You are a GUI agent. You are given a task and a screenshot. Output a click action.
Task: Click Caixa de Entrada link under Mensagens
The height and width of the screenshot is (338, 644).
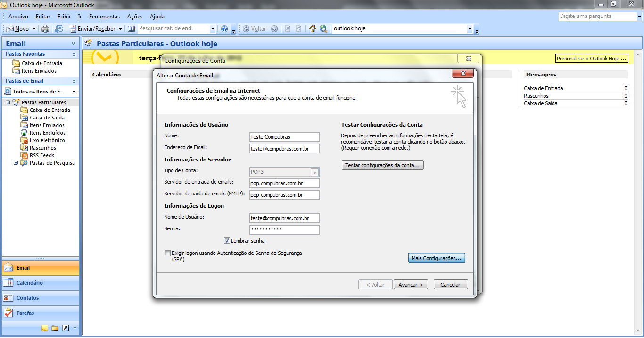pyautogui.click(x=543, y=88)
